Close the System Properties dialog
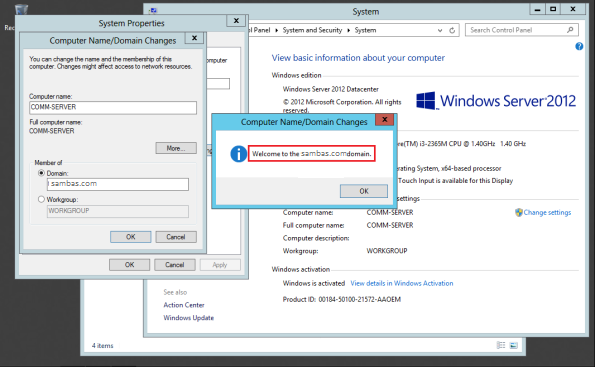The height and width of the screenshot is (367, 595). 236,20
